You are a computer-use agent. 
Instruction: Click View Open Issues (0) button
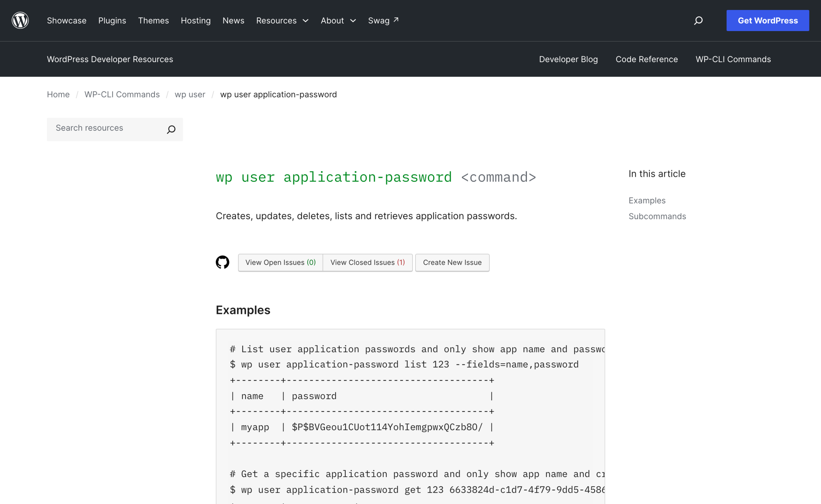(281, 263)
